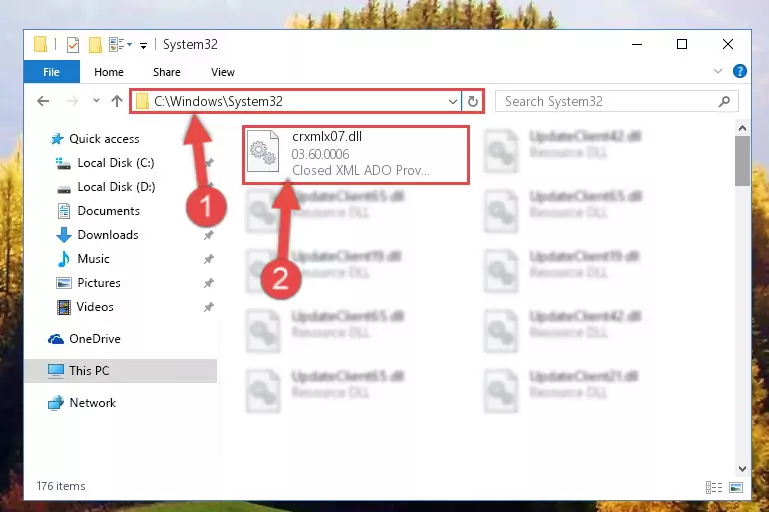Refresh the System32 folder view
Viewport: 769px width, 512px height.
click(x=472, y=102)
